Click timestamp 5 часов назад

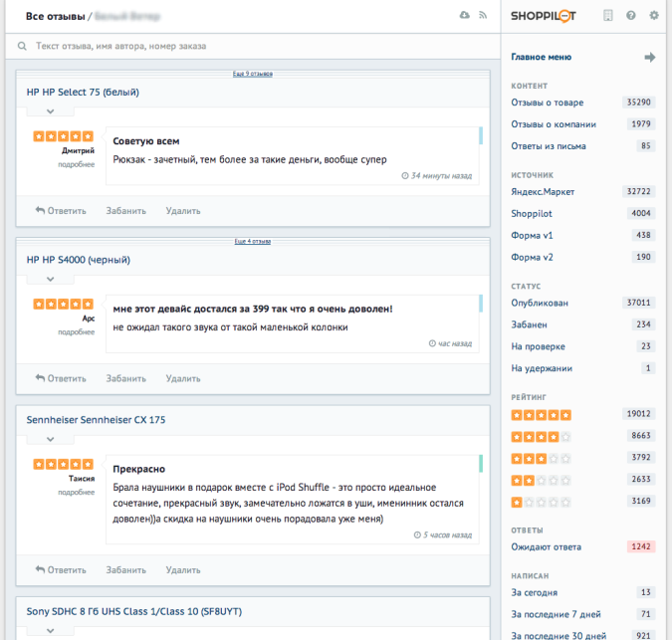(443, 534)
